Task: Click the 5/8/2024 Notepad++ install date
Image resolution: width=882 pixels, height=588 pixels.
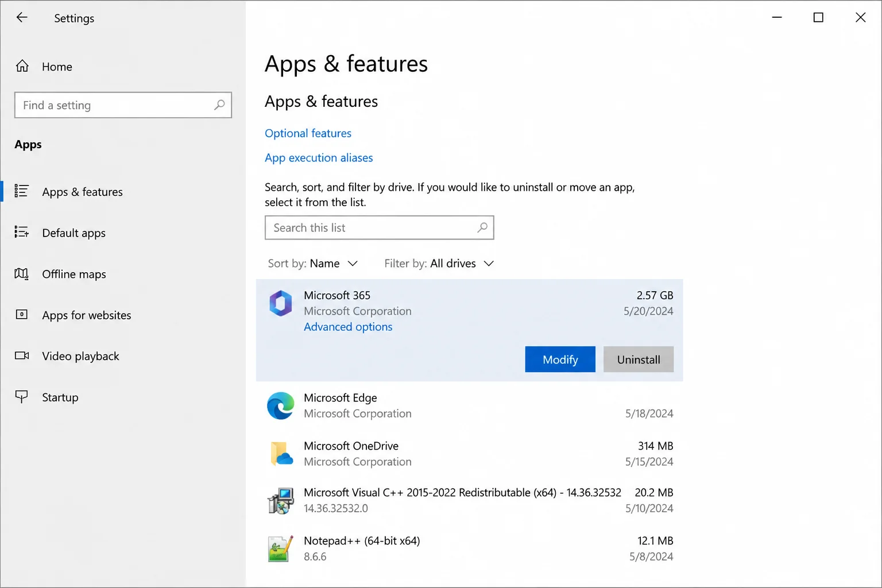Action: point(651,556)
